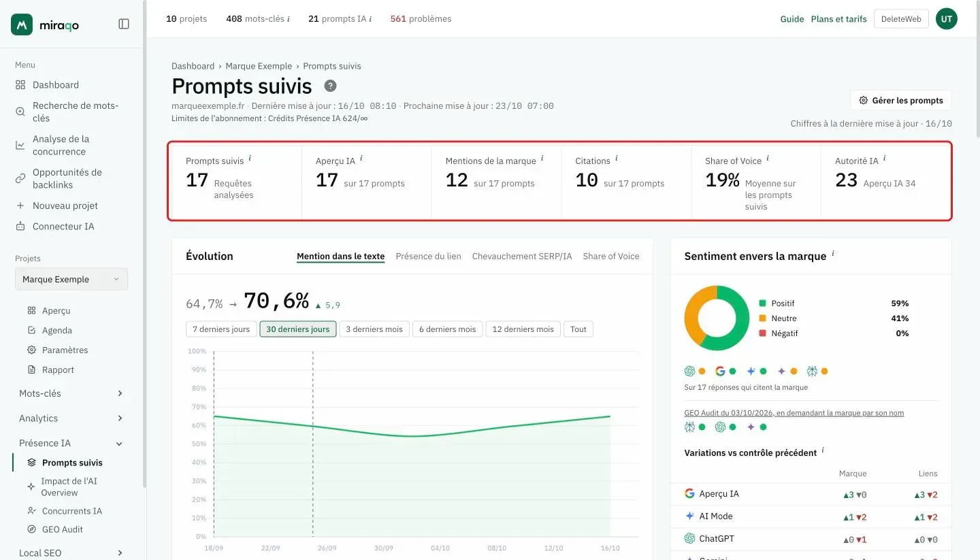
Task: Open the Guide link
Action: point(792,19)
